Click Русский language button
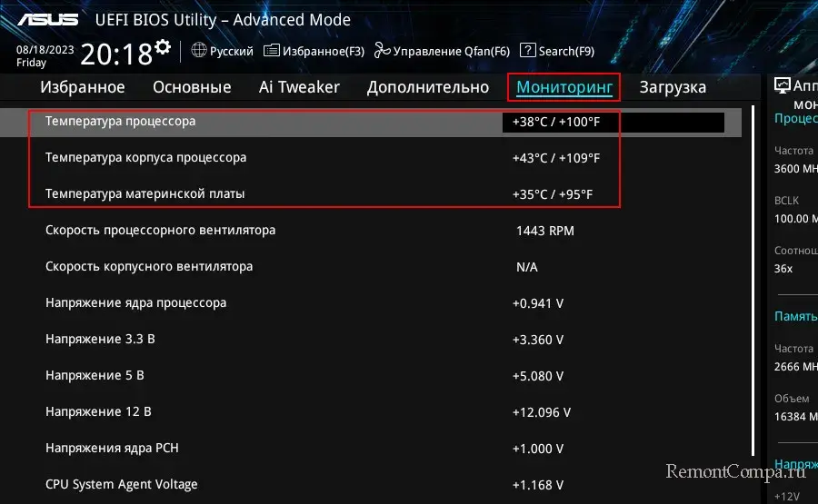This screenshot has width=818, height=504. coord(231,51)
